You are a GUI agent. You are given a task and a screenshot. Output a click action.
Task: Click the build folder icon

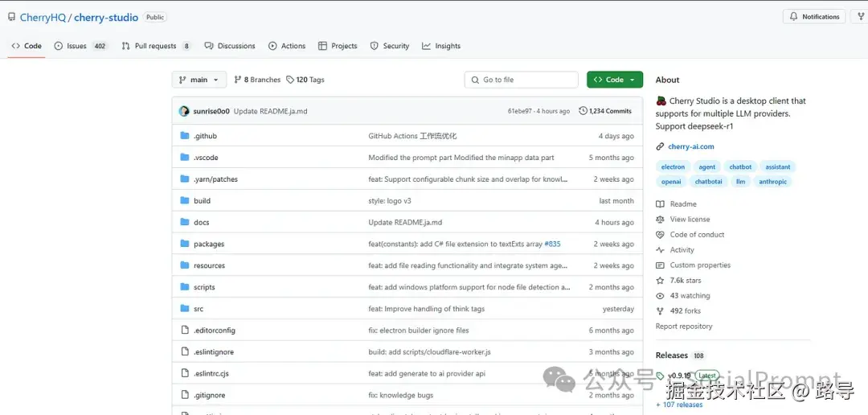coord(185,200)
